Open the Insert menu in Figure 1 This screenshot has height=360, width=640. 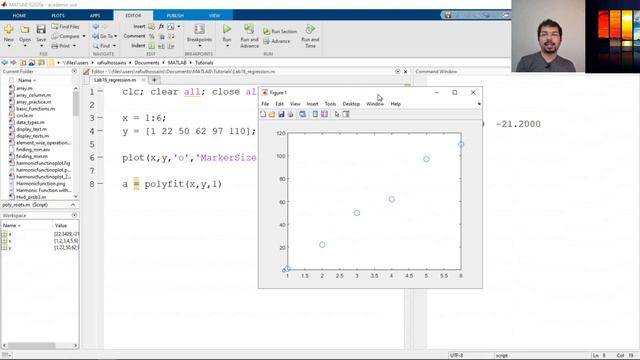312,104
